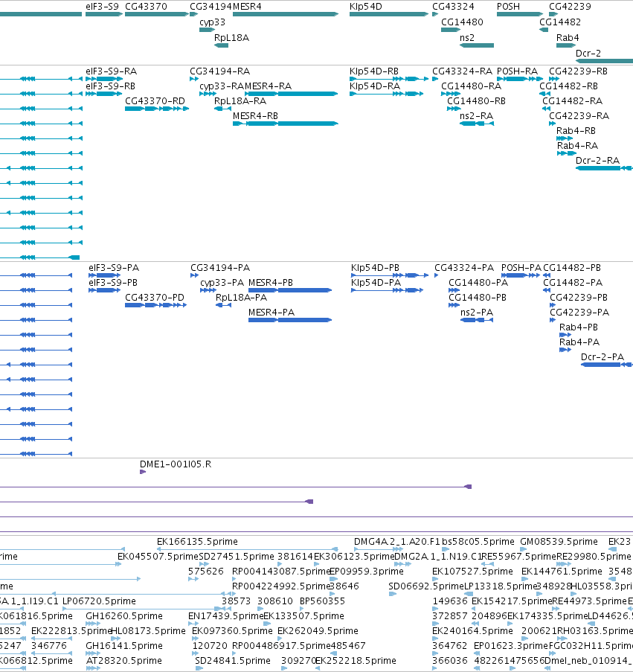Click the bs58c05.5prime EST feature
This screenshot has width=633, height=672.
(x=446, y=549)
